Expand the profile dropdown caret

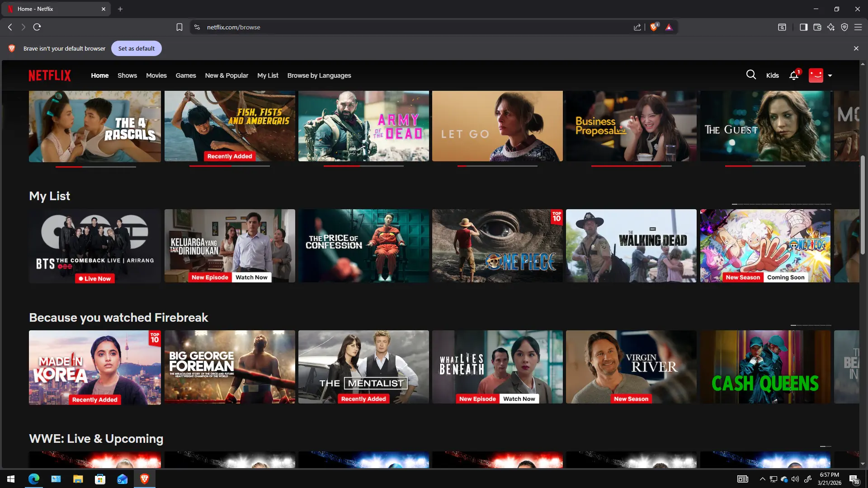tap(830, 75)
